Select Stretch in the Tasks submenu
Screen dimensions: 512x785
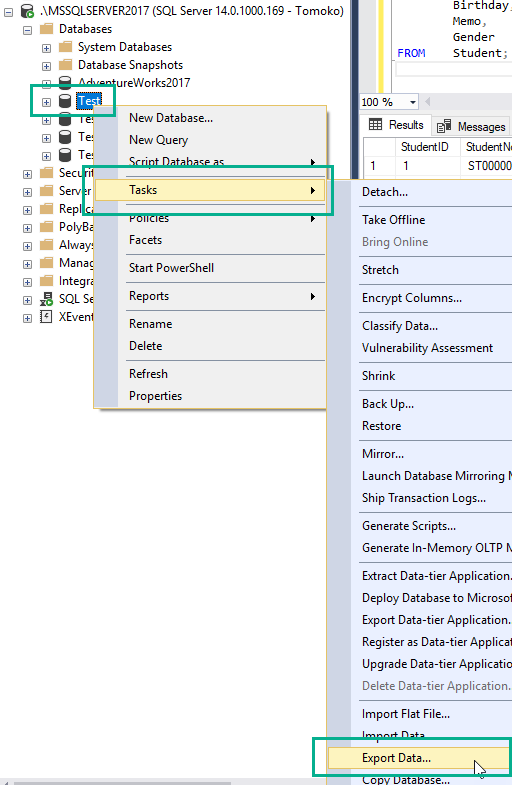pos(420,270)
